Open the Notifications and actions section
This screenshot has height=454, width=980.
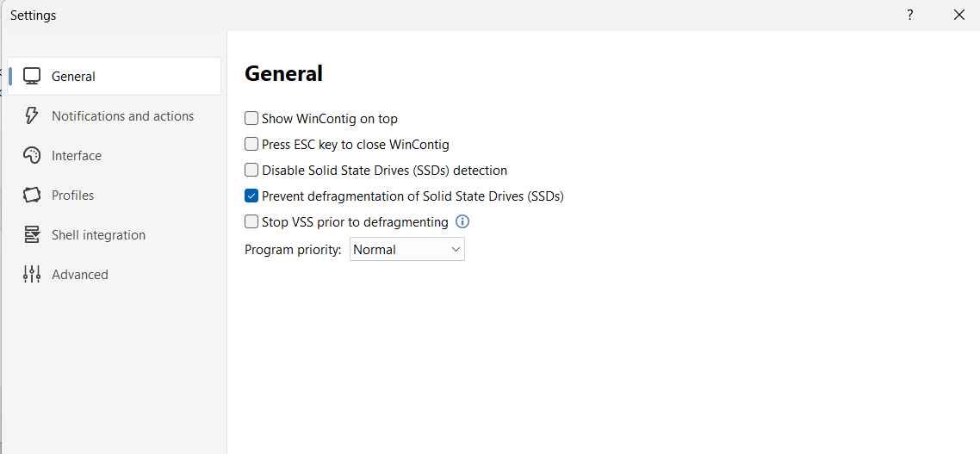[x=122, y=115]
